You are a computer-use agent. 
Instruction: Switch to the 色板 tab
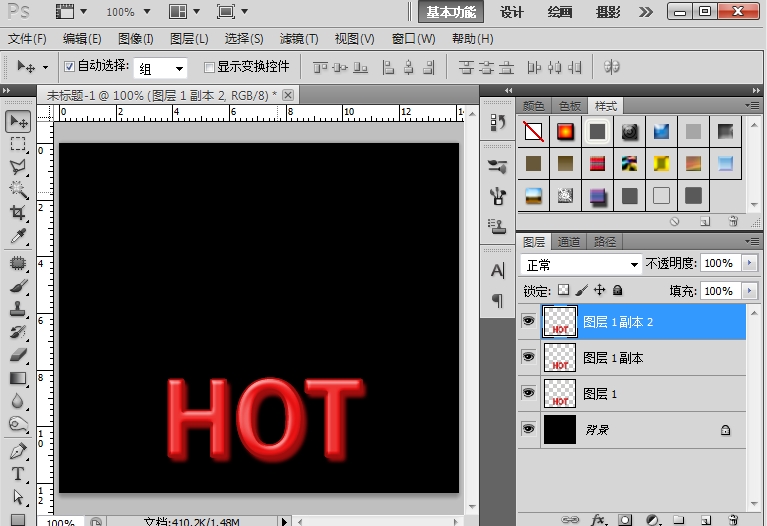click(570, 106)
